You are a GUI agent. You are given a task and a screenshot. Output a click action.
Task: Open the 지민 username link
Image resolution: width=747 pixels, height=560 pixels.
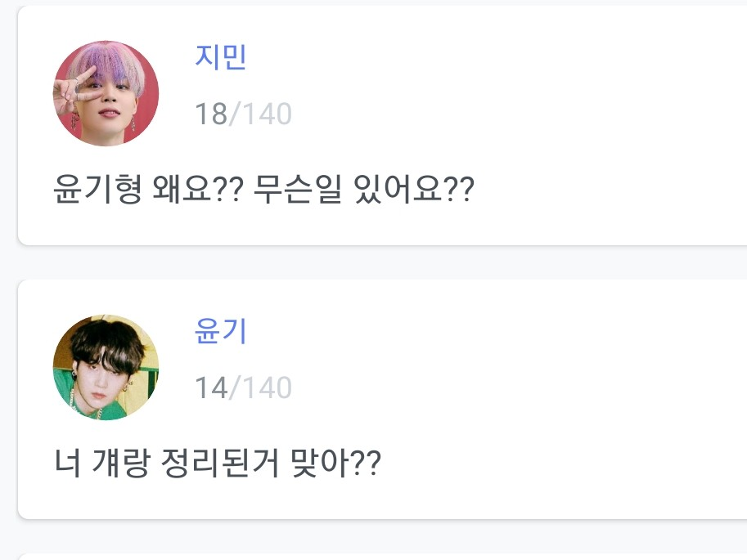tap(221, 58)
